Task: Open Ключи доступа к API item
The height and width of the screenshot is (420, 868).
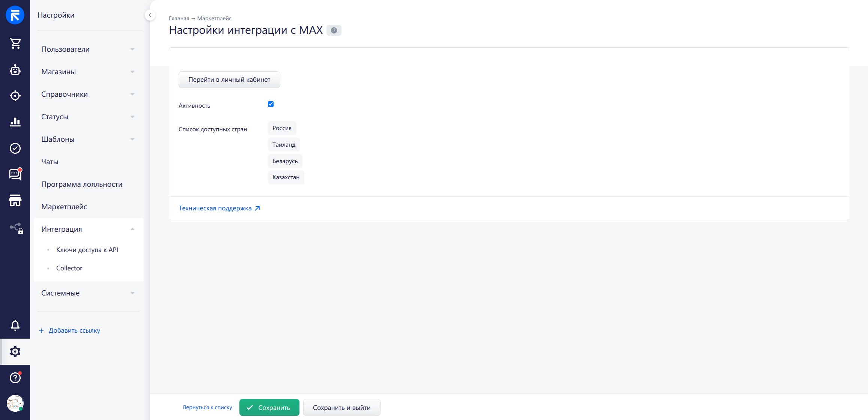Action: [x=87, y=250]
